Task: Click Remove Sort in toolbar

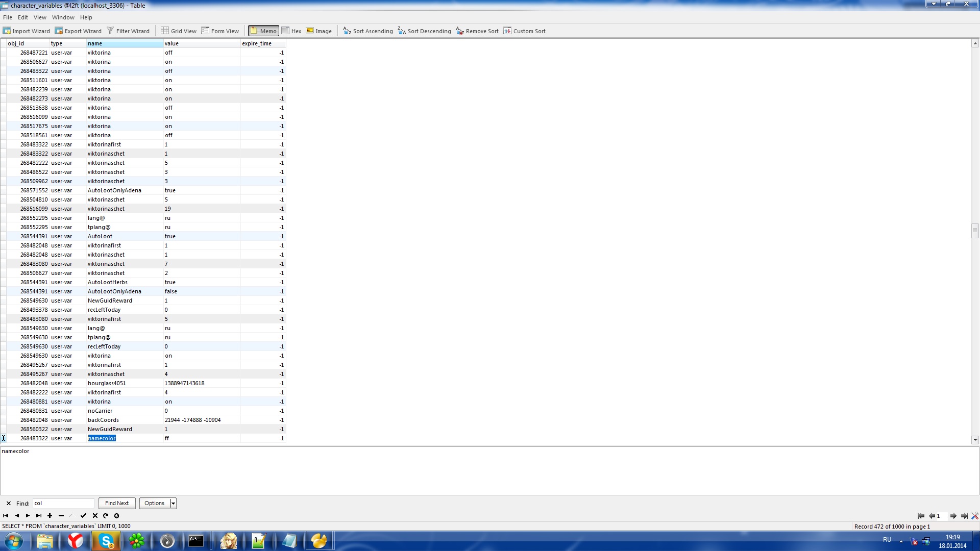Action: [477, 31]
